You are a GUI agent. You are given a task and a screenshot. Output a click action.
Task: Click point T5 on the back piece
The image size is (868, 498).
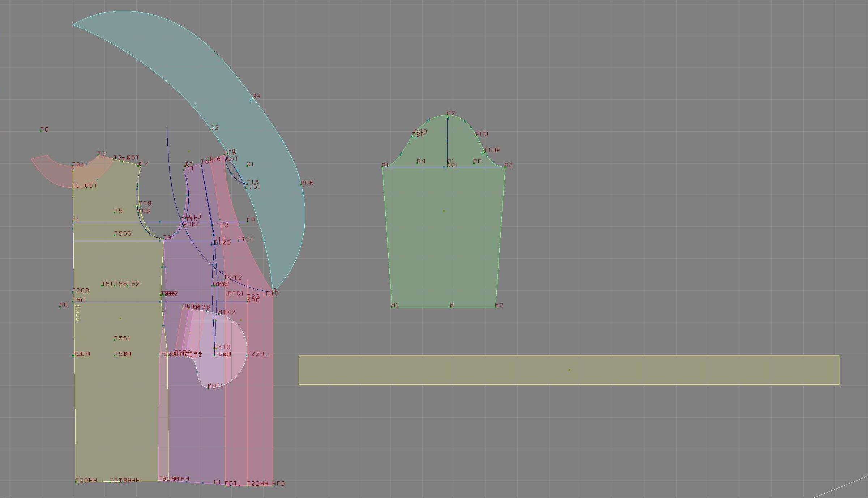(115, 212)
